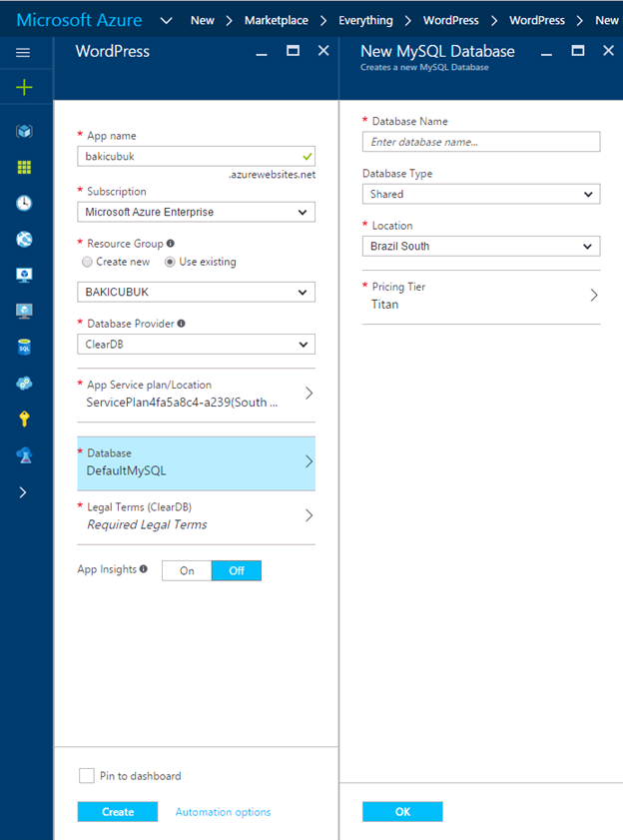Select the Create new radio button
623x840 pixels.
point(87,262)
